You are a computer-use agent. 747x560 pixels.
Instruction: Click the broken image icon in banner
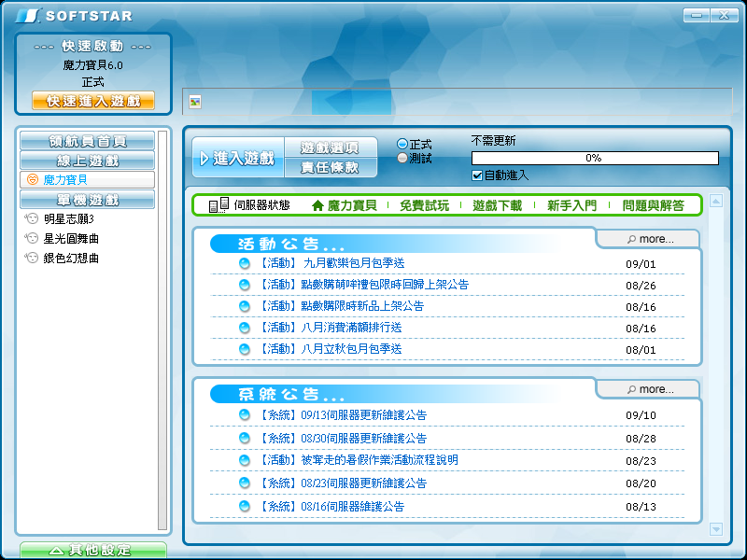[195, 102]
